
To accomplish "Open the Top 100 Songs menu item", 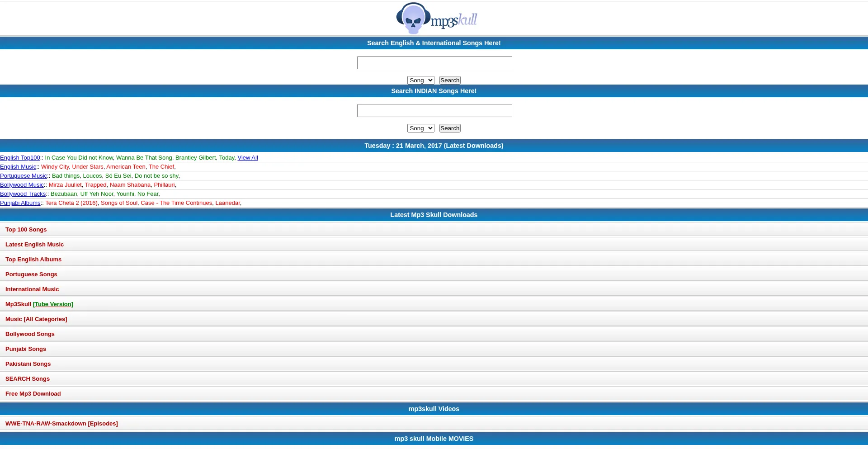I will click(x=26, y=230).
